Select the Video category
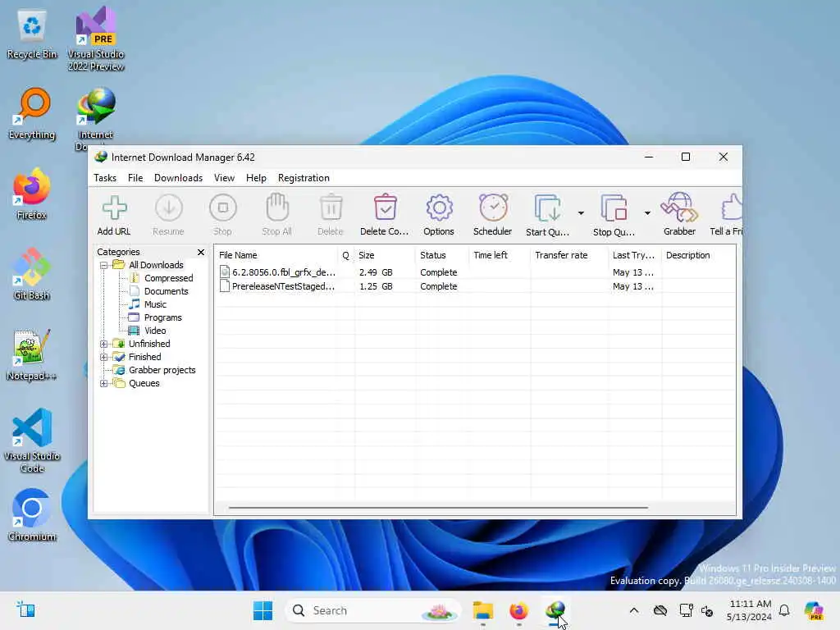 tap(155, 331)
